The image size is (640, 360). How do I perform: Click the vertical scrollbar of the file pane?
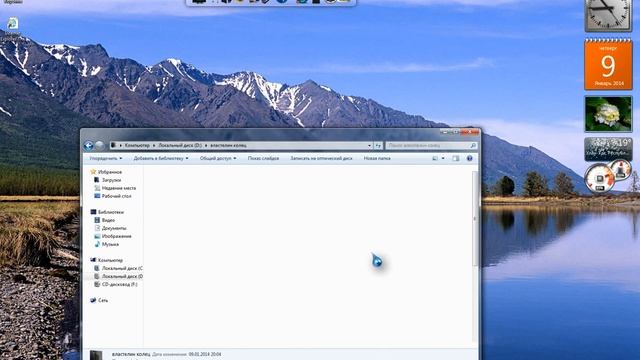pyautogui.click(x=475, y=219)
